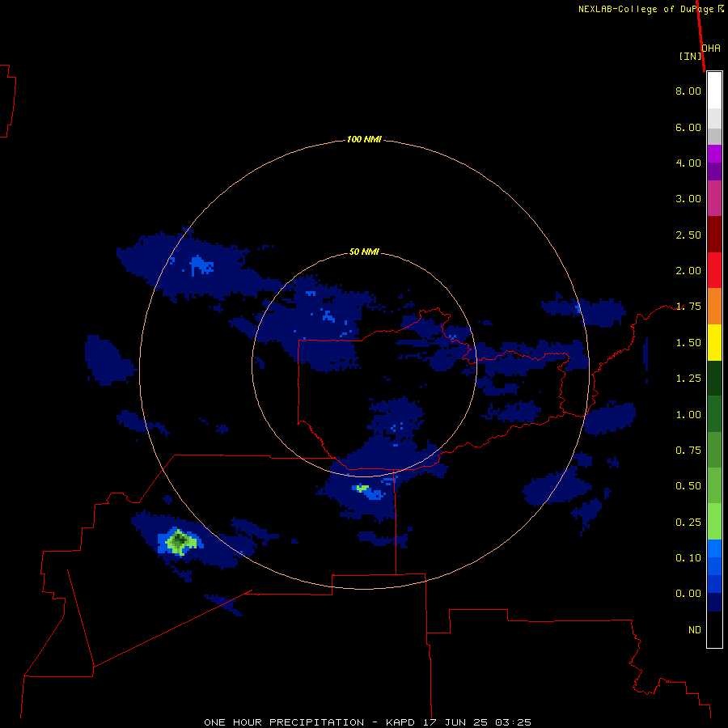Click the white 8.00 legend swatch

[714, 91]
